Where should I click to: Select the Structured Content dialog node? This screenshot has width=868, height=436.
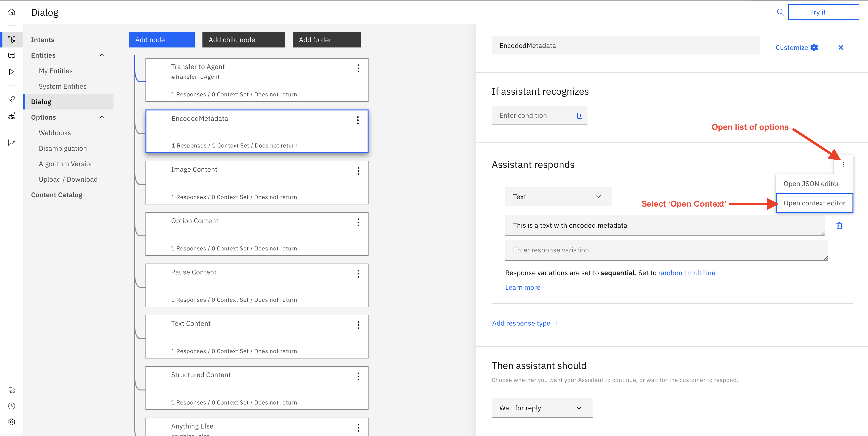pos(257,388)
